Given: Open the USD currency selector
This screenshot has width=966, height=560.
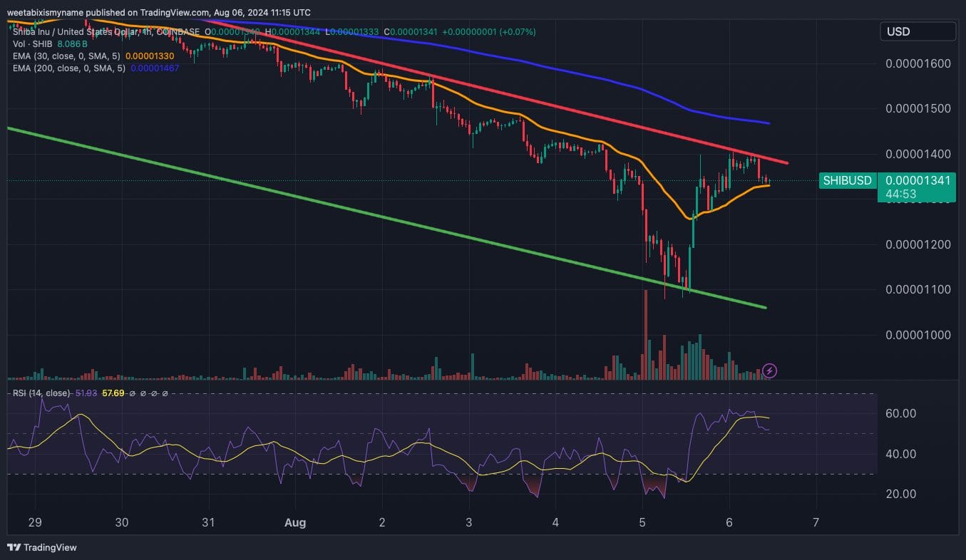Looking at the screenshot, I should [918, 31].
